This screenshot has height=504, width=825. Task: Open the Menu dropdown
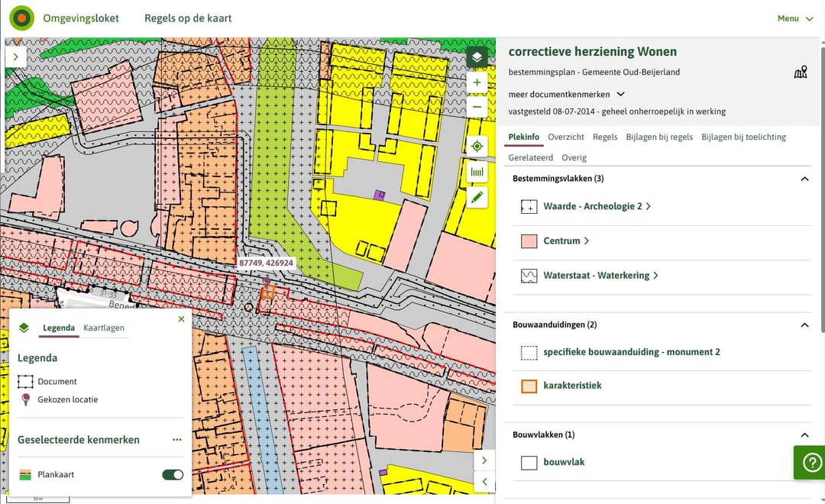pos(795,18)
